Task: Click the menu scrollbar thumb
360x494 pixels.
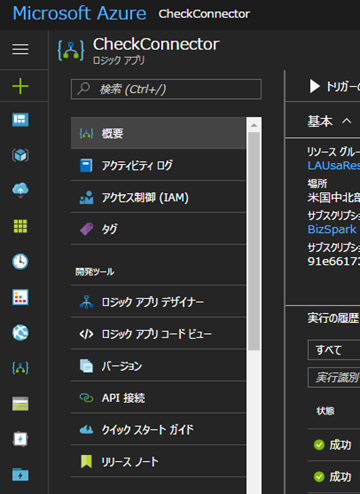Action: (x=254, y=241)
